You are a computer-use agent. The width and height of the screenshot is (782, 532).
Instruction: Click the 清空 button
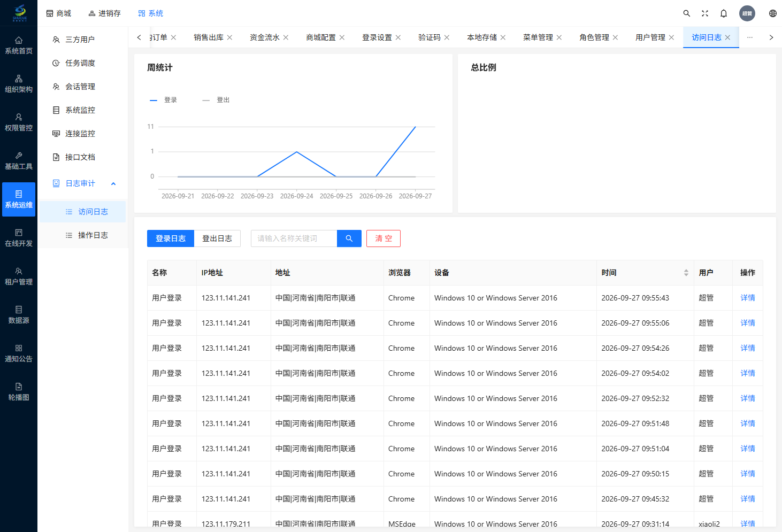point(384,238)
